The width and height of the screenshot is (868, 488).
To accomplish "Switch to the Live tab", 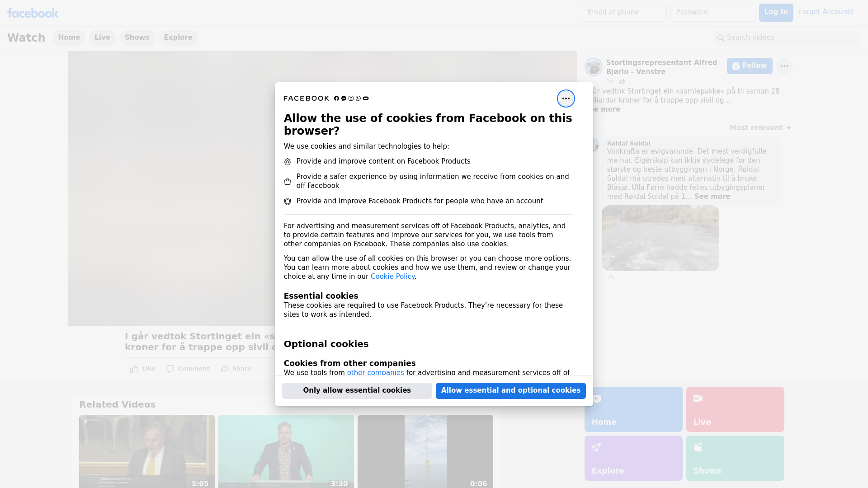I will click(102, 38).
